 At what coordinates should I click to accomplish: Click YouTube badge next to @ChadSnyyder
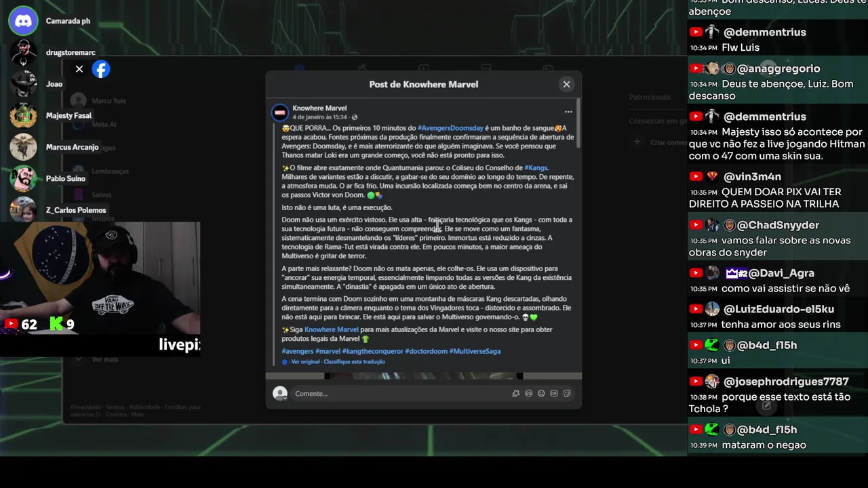point(696,225)
